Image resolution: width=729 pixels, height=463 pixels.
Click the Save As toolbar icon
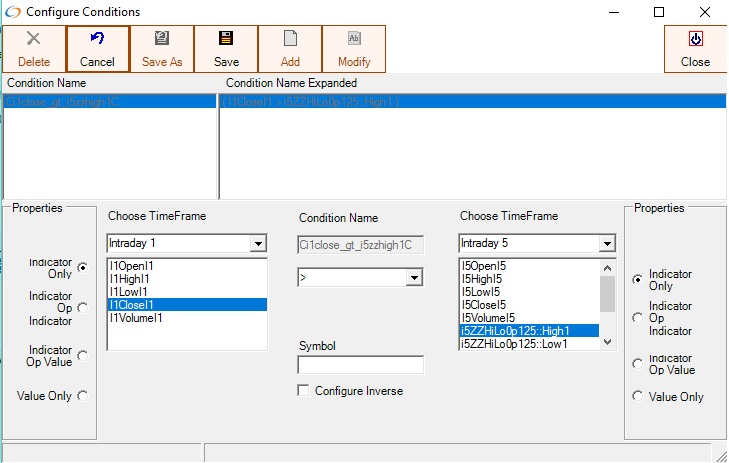click(162, 40)
